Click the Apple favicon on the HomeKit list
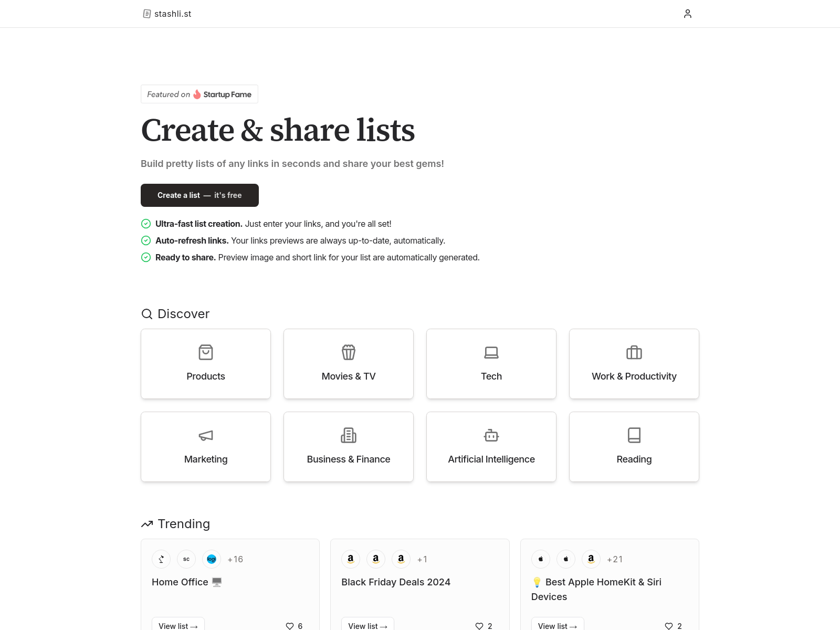 click(541, 559)
